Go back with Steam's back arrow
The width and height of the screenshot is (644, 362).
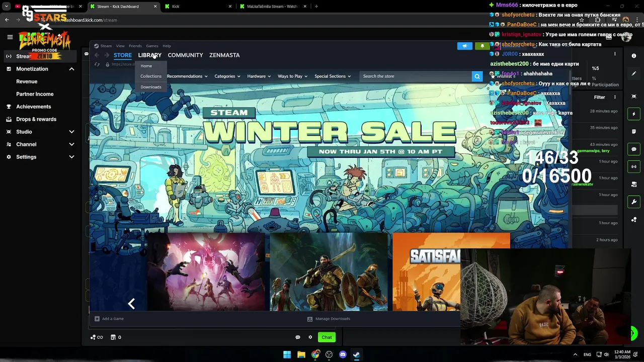(x=97, y=55)
